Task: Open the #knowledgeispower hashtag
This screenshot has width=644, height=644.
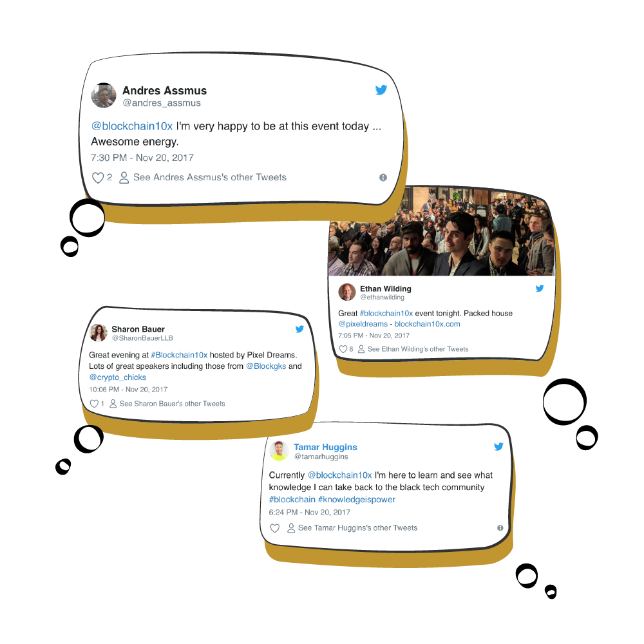Action: pyautogui.click(x=357, y=500)
